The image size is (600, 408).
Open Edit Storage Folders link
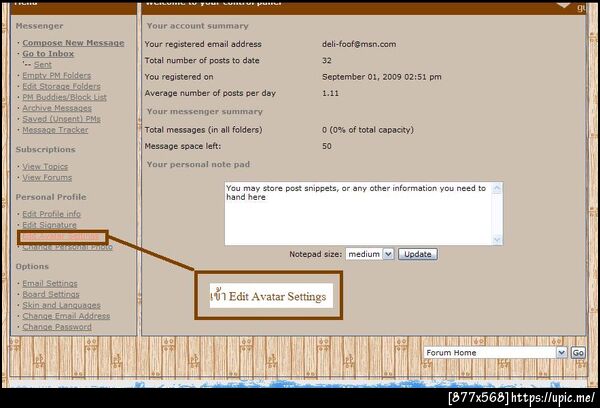61,86
